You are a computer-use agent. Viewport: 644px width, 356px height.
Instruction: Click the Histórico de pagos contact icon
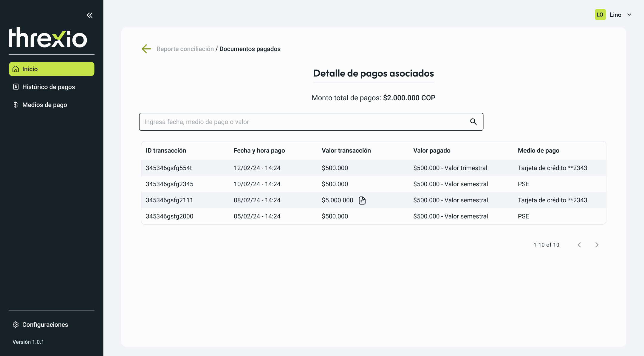pyautogui.click(x=16, y=87)
